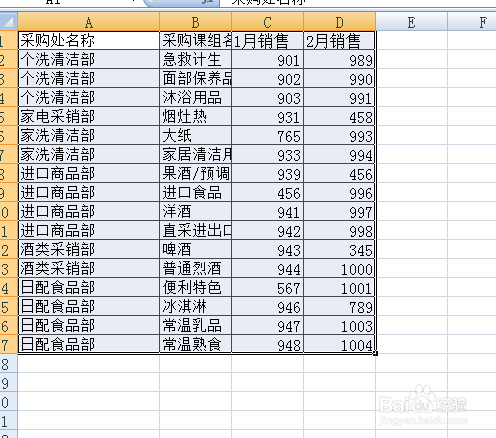The height and width of the screenshot is (438, 496).
Task: Click cell containing 面部保养品
Action: click(x=196, y=79)
